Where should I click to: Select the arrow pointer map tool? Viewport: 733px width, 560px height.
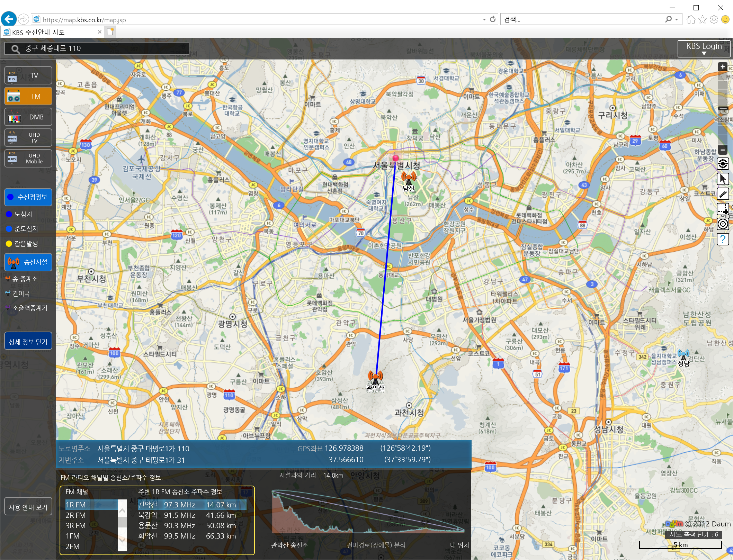723,179
